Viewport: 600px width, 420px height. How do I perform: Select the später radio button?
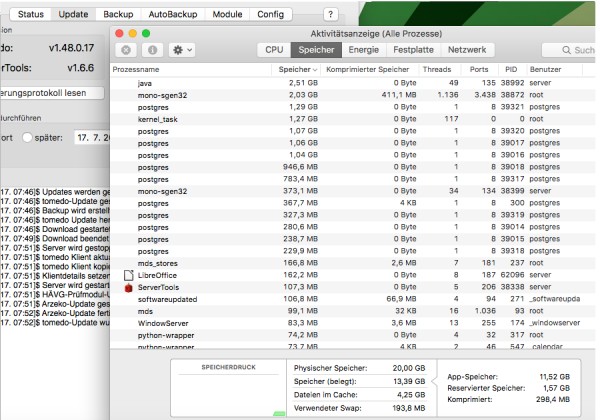(x=27, y=137)
